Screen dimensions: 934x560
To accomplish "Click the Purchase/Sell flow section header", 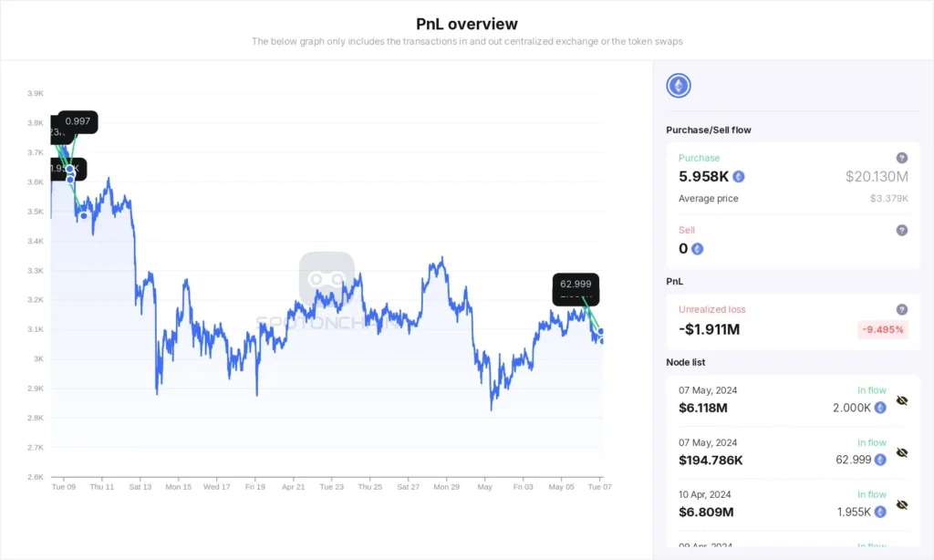I will (708, 130).
